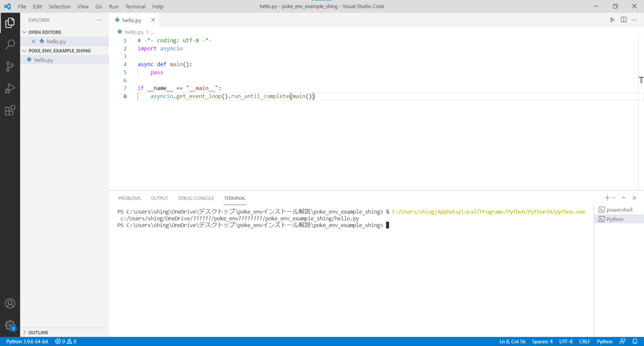The width and height of the screenshot is (644, 346).
Task: Open the new terminal launch profile dropdown
Action: tap(614, 198)
